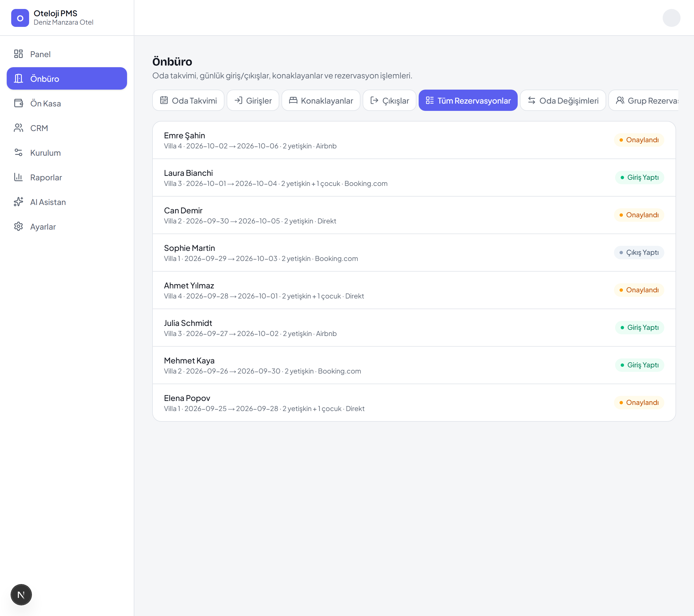Image resolution: width=694 pixels, height=616 pixels.
Task: Click Laura Bianchi's Giriş Yaptı badge
Action: pos(639,177)
